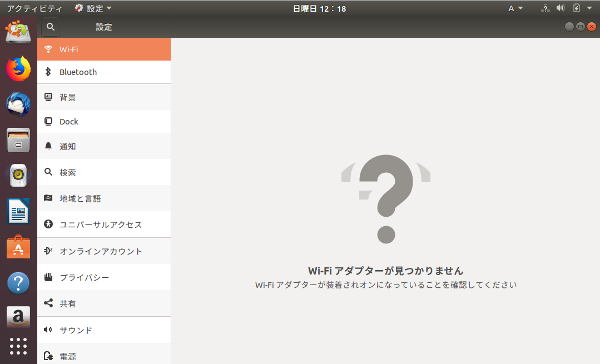Expand the system status menu arrow
Viewport: 600px width, 364px height.
(589, 8)
